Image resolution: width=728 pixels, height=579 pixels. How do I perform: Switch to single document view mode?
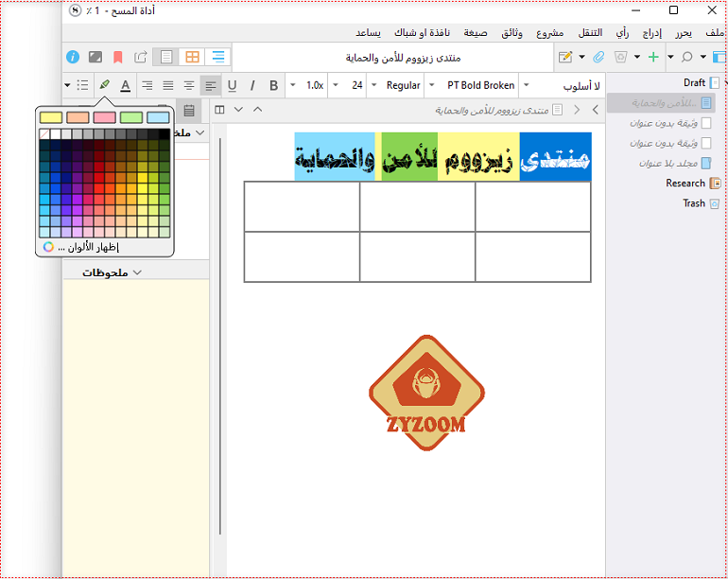tap(165, 57)
